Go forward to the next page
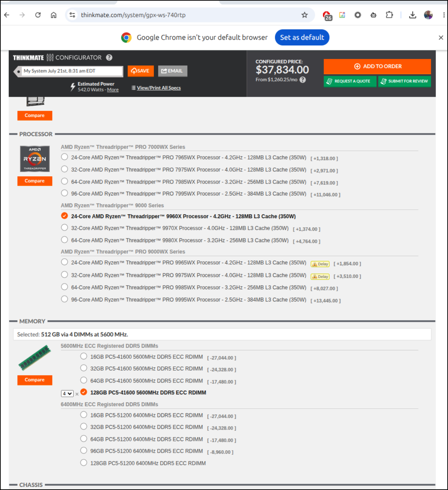 pyautogui.click(x=22, y=15)
